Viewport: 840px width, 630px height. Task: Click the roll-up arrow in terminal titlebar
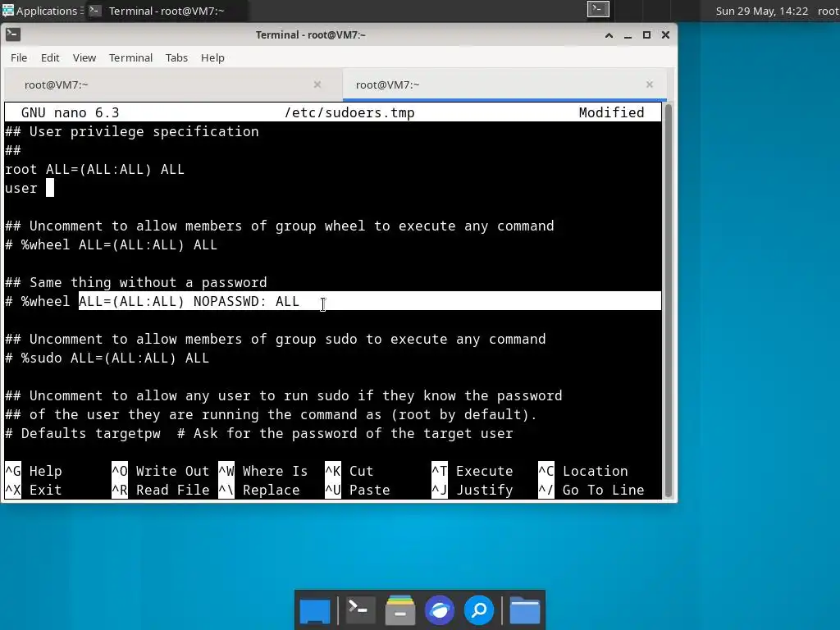(x=609, y=35)
